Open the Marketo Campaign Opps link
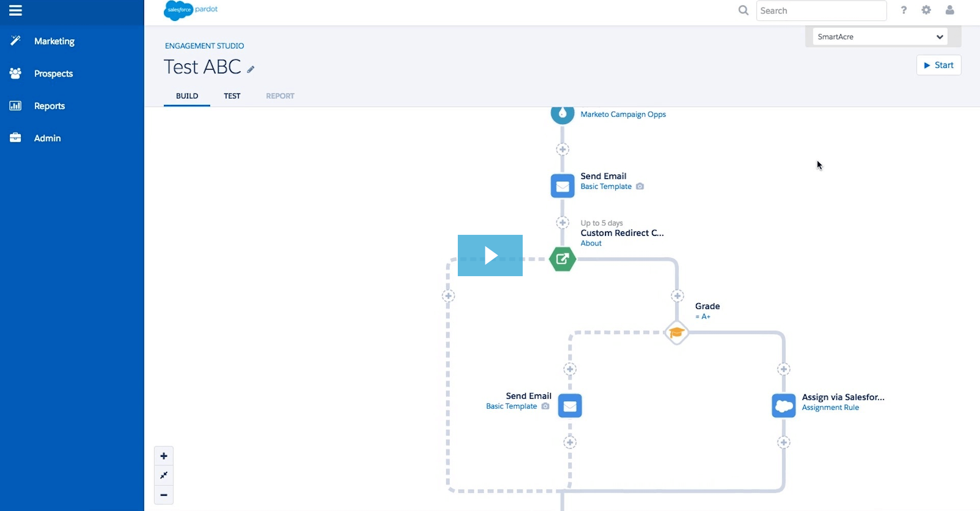This screenshot has height=511, width=980. 623,114
